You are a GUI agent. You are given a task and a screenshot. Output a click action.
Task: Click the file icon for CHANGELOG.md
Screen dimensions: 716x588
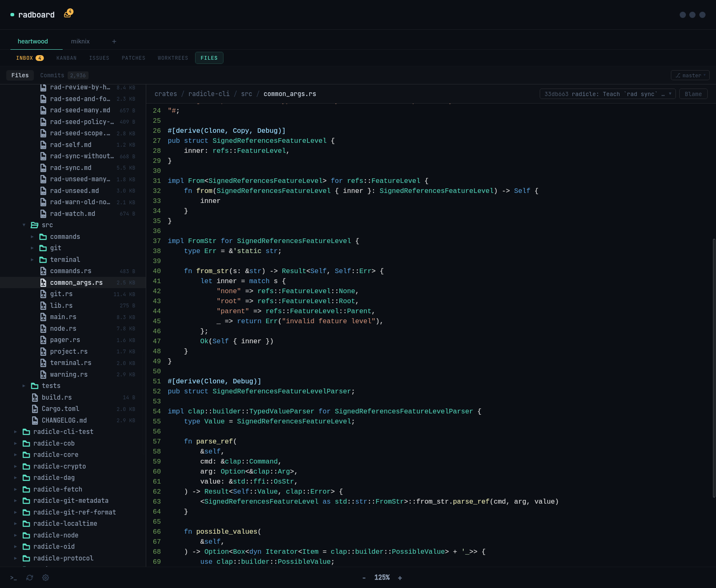[x=35, y=421]
